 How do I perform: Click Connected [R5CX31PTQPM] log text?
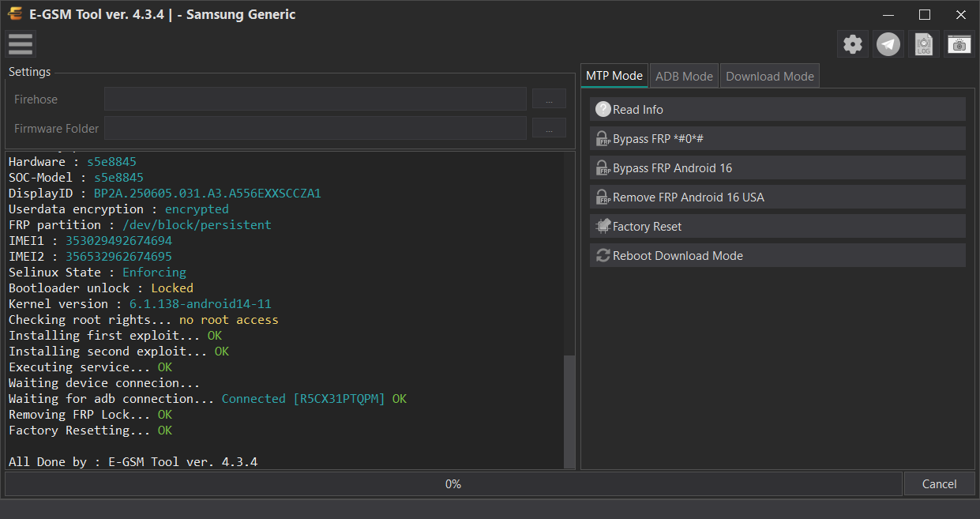coord(303,398)
